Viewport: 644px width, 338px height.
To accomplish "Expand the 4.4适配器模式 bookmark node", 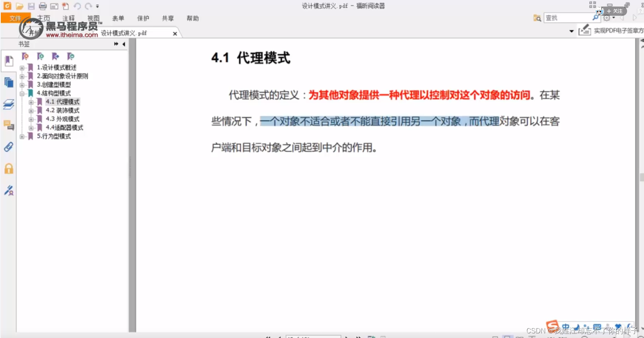I will point(31,128).
